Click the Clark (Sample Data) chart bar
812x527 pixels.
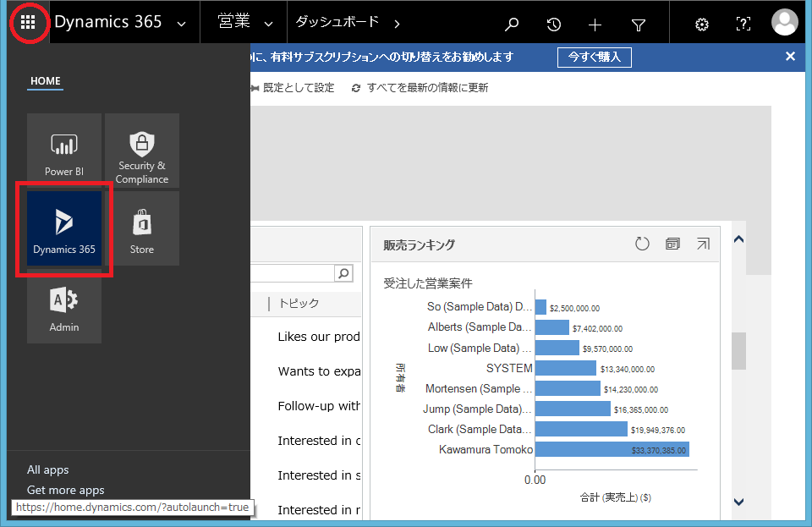click(x=581, y=429)
